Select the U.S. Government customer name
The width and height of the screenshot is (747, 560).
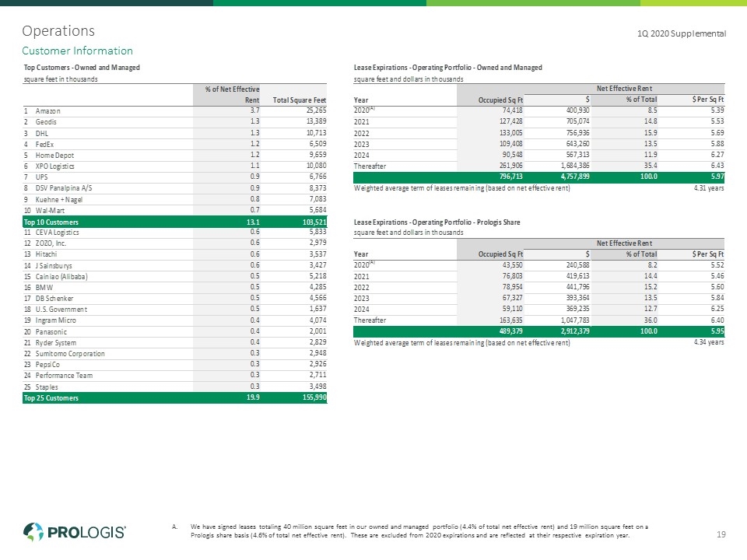tap(61, 310)
